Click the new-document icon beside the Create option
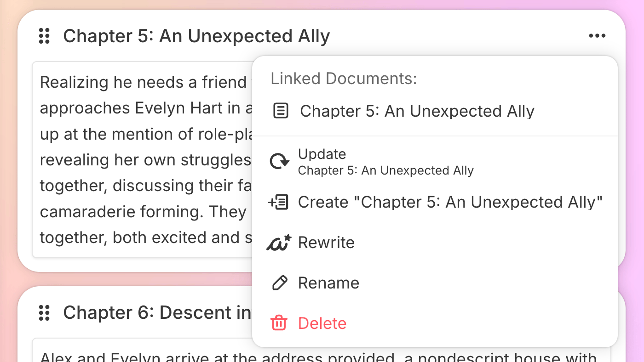 tap(280, 202)
